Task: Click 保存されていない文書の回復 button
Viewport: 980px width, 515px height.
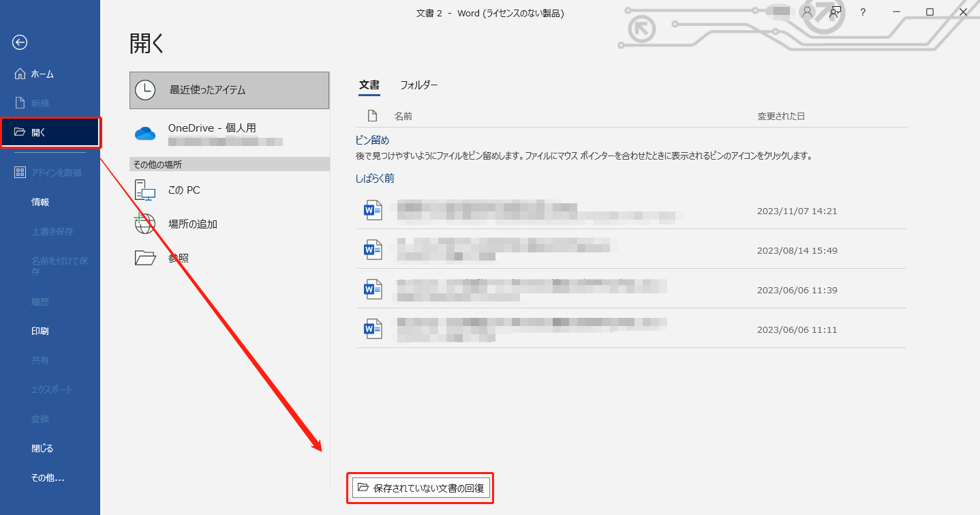Action: pyautogui.click(x=420, y=488)
